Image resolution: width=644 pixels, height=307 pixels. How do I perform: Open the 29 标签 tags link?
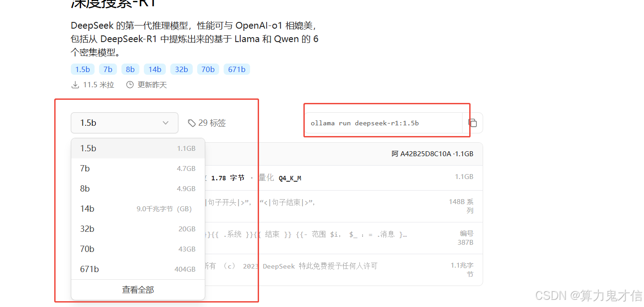click(207, 123)
